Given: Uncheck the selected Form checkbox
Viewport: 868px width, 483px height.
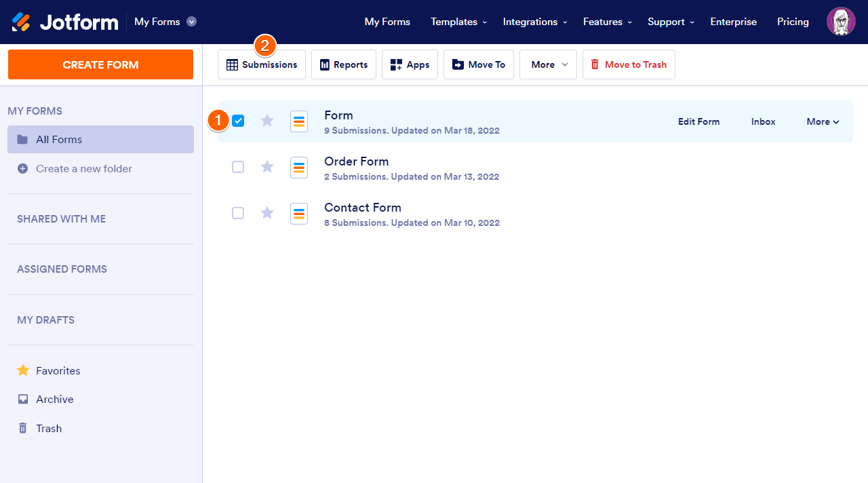Looking at the screenshot, I should pyautogui.click(x=238, y=121).
